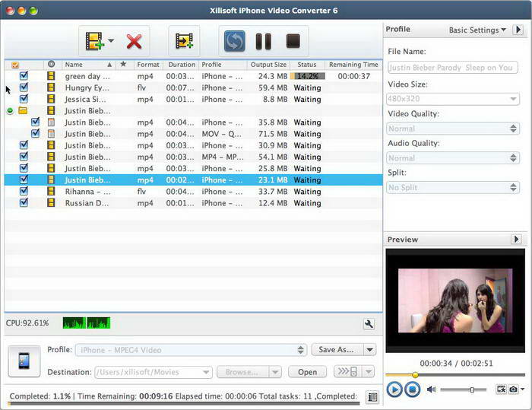This screenshot has width=532, height=410.
Task: Open the snapshot options dropdown arrow
Action: [x=523, y=389]
